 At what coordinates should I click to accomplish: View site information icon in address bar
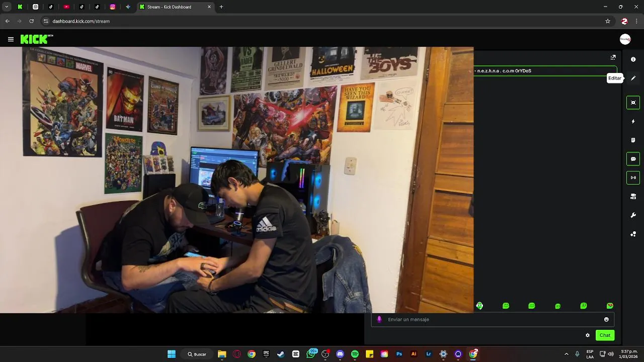pyautogui.click(x=46, y=21)
